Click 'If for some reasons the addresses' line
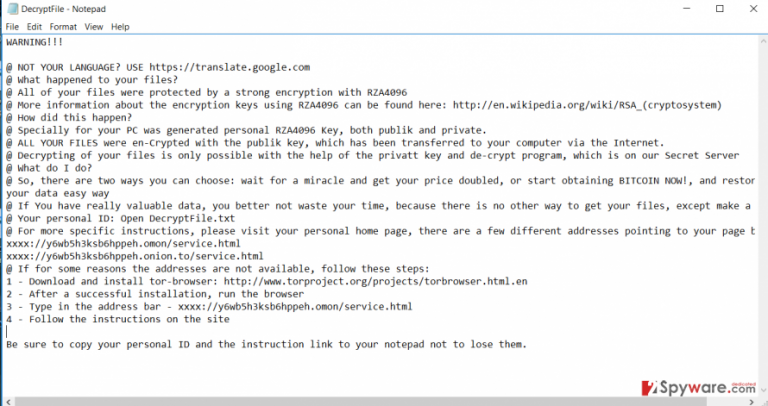768x406 pixels. pos(217,269)
